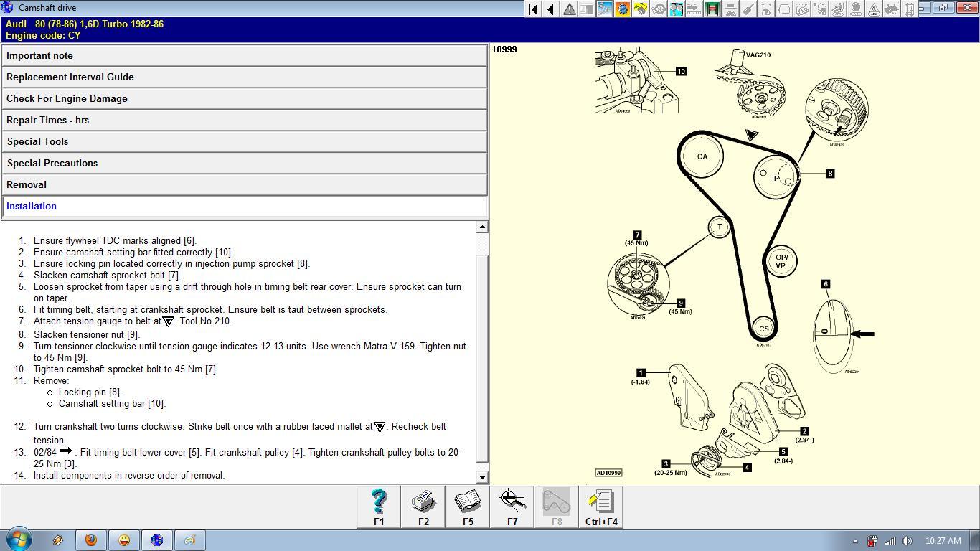Click the taskbar clock showing 10:27 AM
Viewport: 980px width, 551px height.
point(943,541)
